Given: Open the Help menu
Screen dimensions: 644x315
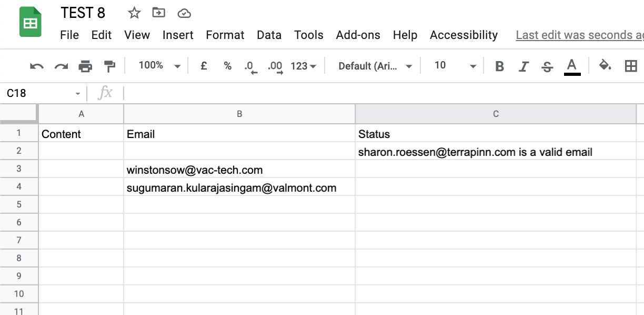Looking at the screenshot, I should (405, 35).
